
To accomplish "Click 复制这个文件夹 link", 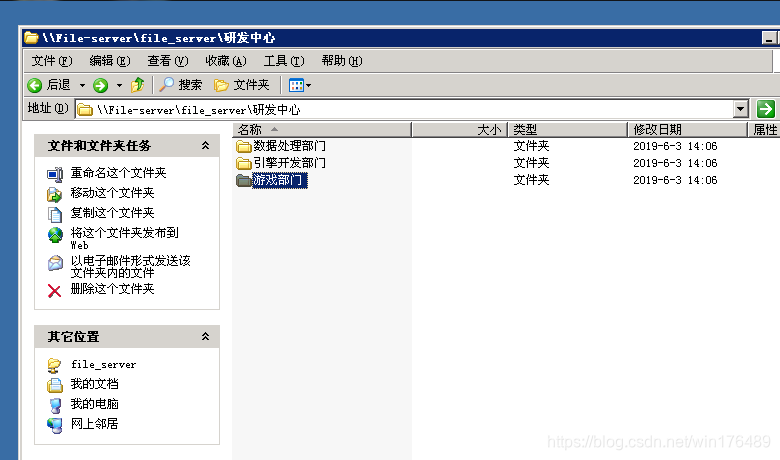I will point(112,212).
